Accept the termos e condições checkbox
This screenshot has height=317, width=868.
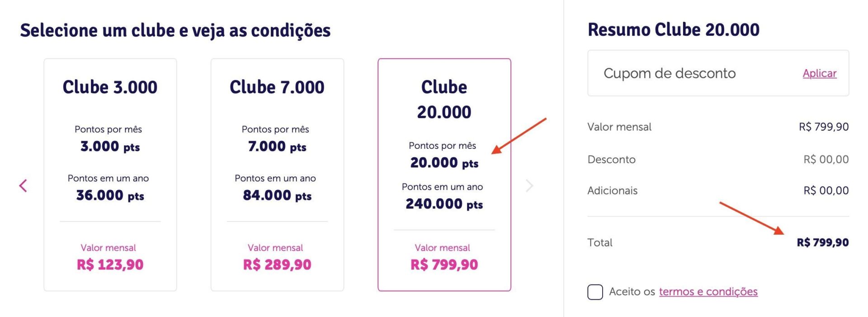[595, 292]
